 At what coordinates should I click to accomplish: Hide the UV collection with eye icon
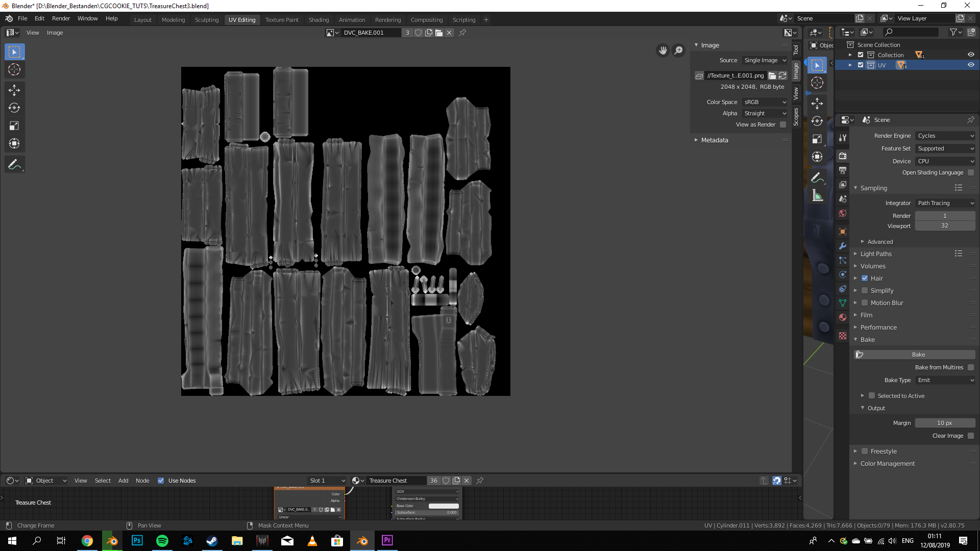[971, 65]
